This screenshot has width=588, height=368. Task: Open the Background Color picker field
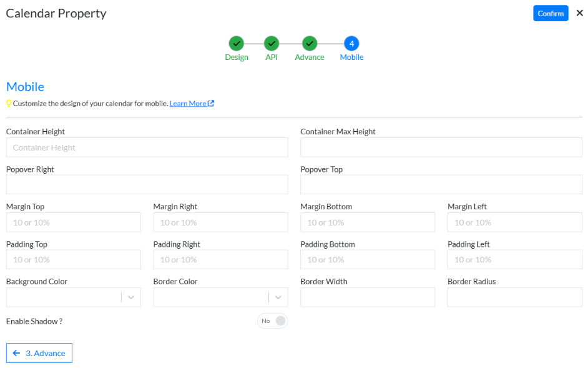(74, 297)
